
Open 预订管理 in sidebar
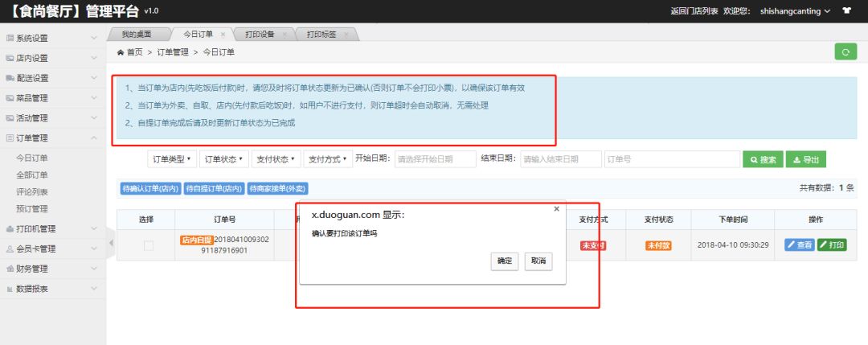pos(32,209)
